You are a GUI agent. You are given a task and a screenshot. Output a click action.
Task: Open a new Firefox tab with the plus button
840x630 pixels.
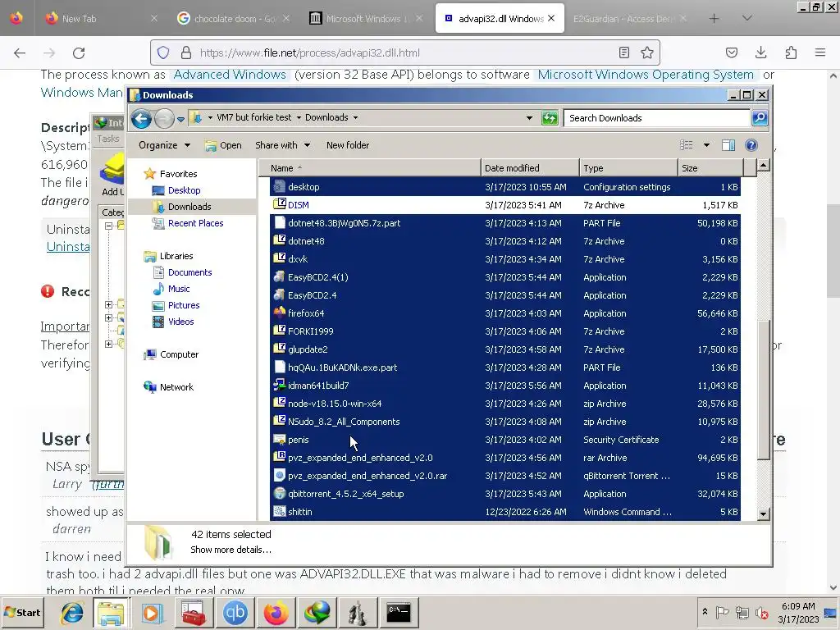coord(714,18)
